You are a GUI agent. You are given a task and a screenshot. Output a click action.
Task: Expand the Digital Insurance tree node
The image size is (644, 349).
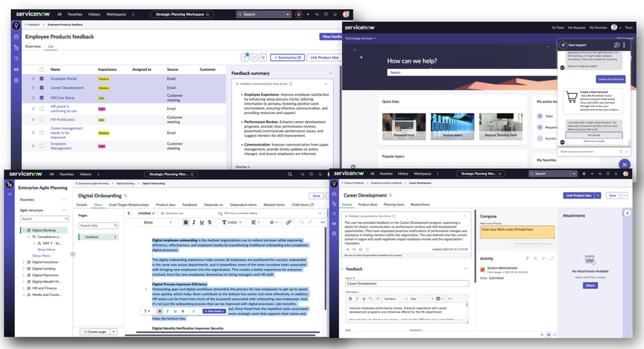point(23,262)
